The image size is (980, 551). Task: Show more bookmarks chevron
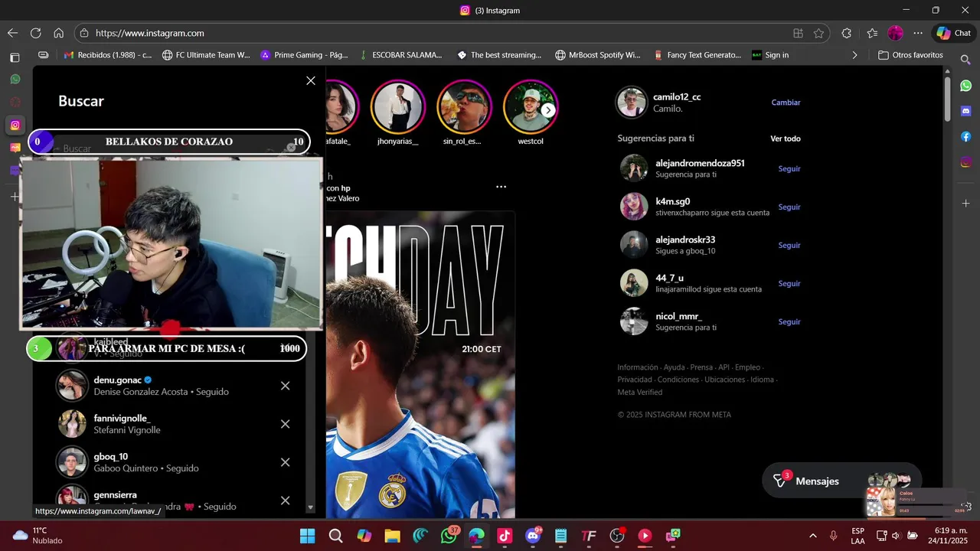tap(854, 55)
